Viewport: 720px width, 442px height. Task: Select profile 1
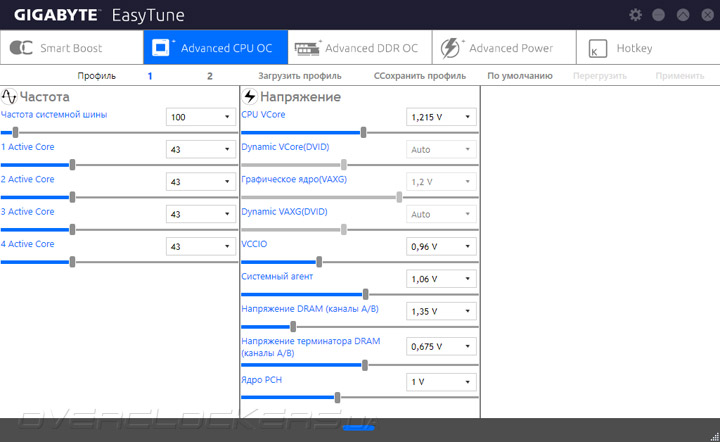coord(150,76)
